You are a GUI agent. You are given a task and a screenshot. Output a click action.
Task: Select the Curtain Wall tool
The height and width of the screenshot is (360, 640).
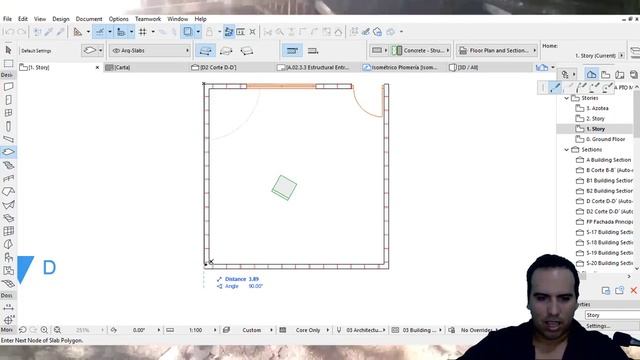[x=8, y=231]
